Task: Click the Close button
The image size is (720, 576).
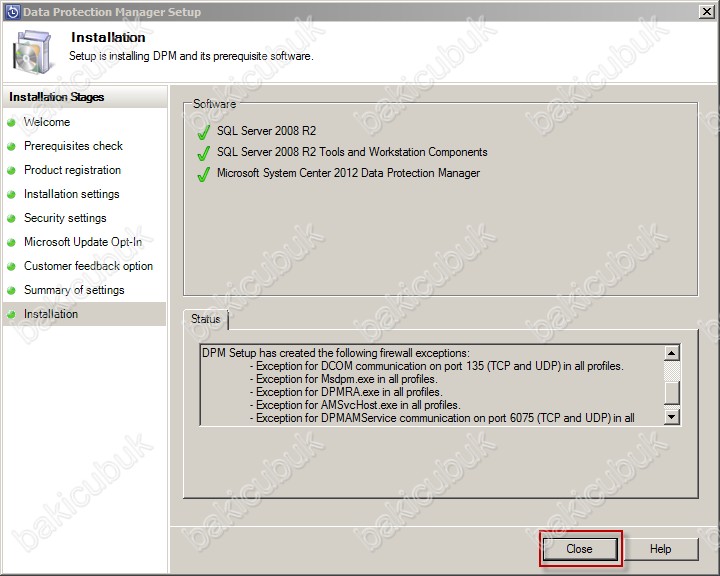Action: [x=580, y=549]
